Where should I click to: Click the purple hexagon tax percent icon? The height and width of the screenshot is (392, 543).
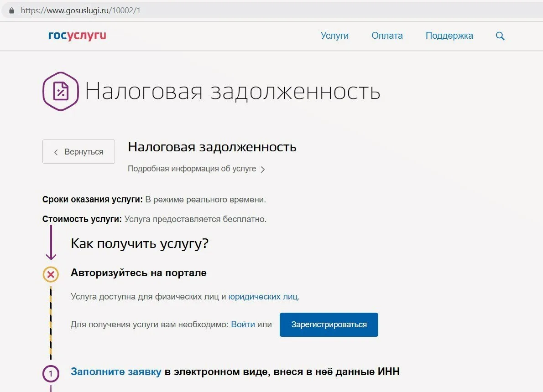[x=61, y=91]
